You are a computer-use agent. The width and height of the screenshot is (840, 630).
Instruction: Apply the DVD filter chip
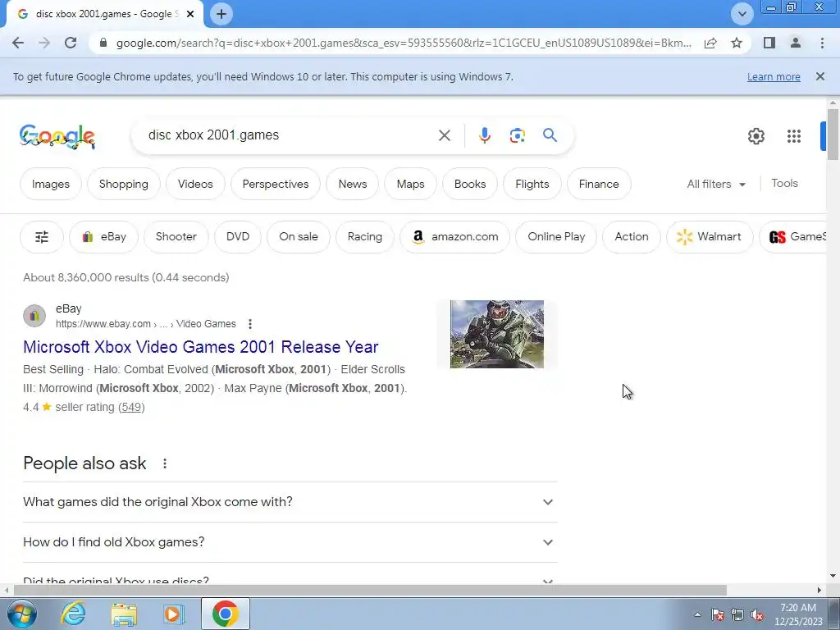pos(238,237)
